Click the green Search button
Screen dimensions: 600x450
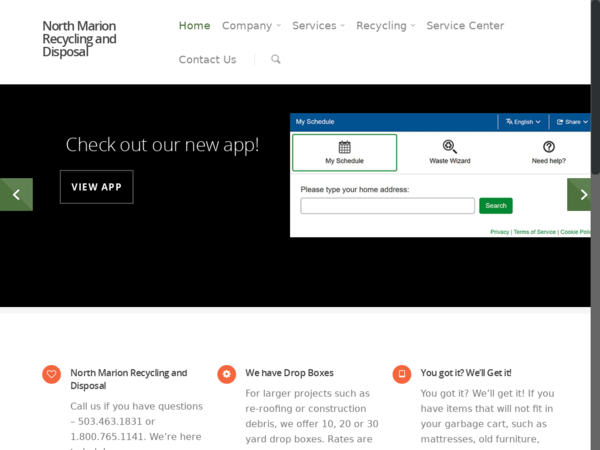click(496, 205)
